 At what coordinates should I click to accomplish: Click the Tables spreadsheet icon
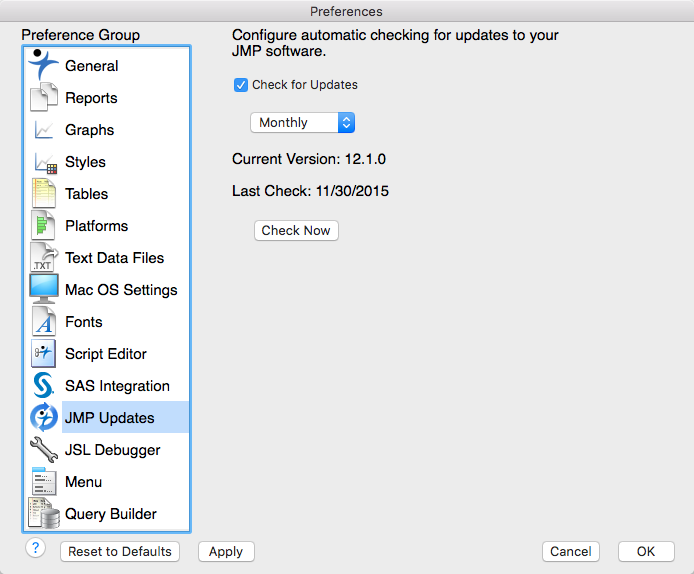coord(44,194)
